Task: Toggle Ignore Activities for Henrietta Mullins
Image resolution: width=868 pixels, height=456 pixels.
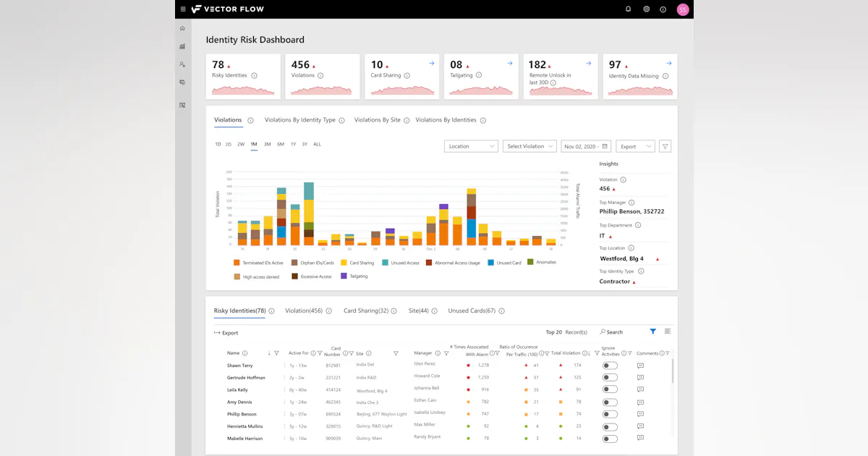Action: (x=610, y=426)
